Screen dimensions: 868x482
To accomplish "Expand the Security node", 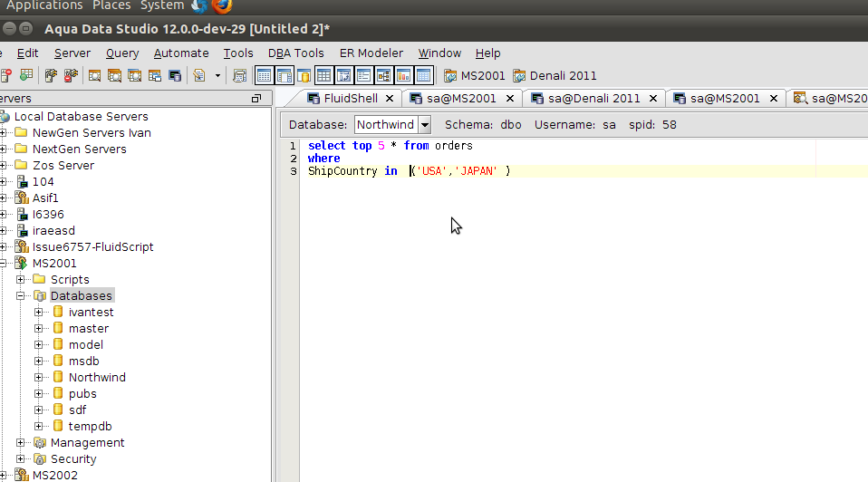I will point(21,458).
